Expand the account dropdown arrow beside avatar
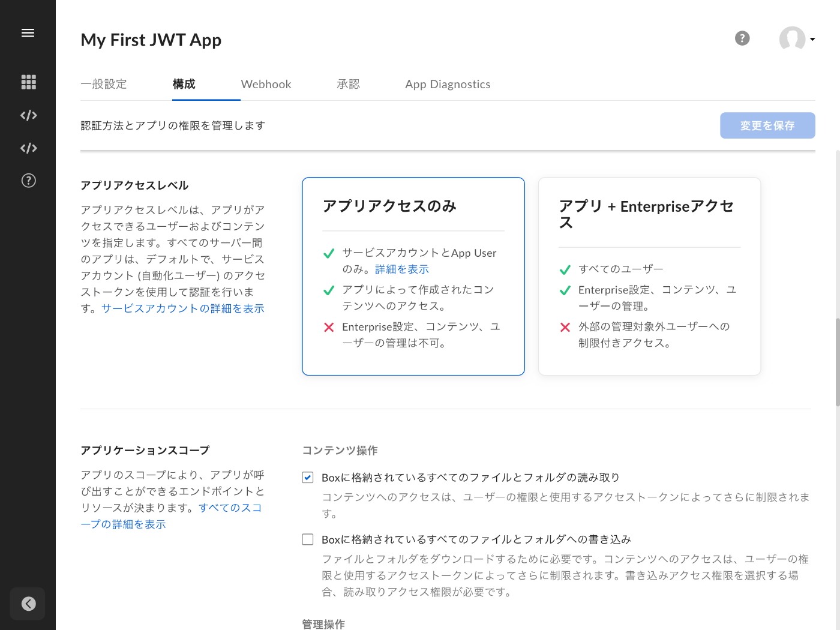Viewport: 840px width, 630px height. 812,40
